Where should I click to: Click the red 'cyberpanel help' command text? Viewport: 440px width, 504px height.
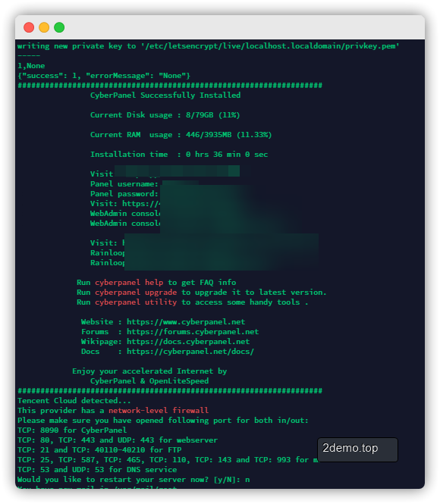[x=129, y=283]
